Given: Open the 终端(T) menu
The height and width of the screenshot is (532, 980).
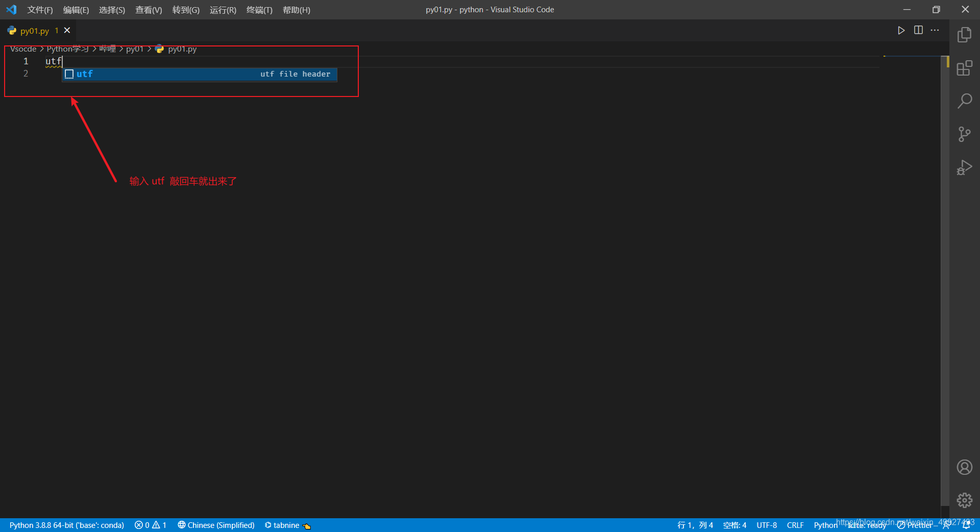Looking at the screenshot, I should pos(259,10).
